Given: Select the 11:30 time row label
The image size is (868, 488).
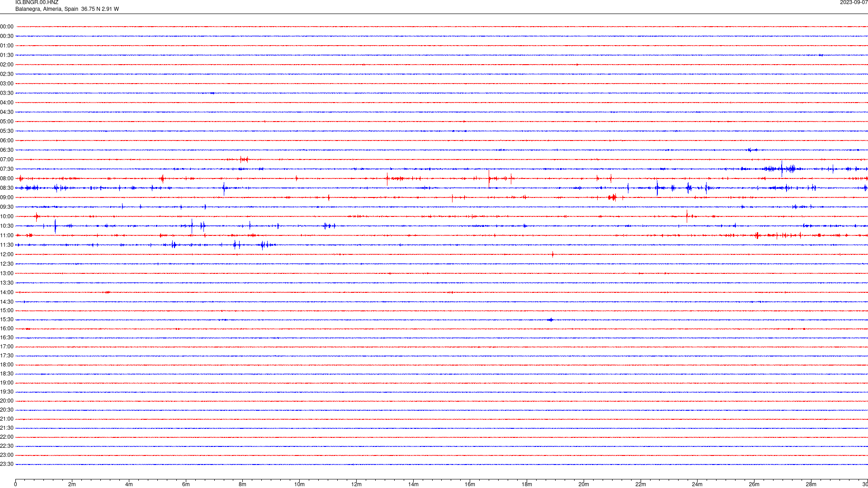Looking at the screenshot, I should point(7,245).
